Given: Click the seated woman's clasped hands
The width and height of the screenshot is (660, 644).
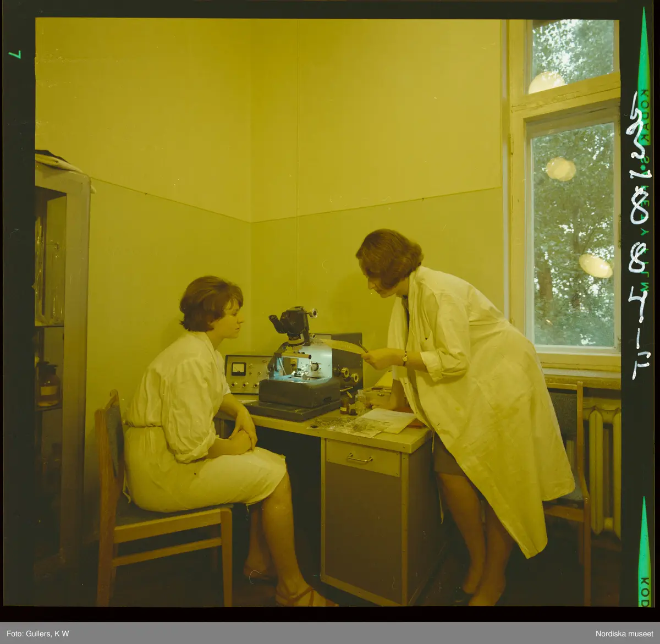Looking at the screenshot, I should pos(243,434).
